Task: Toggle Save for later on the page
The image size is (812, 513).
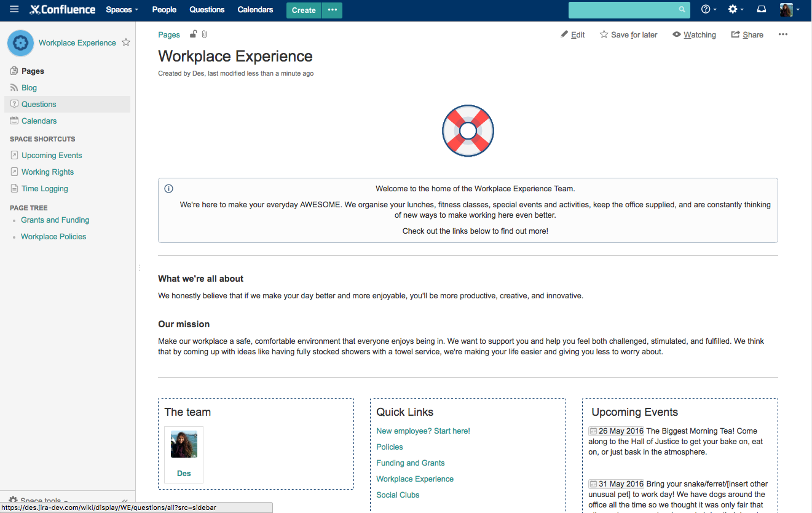Action: [628, 35]
